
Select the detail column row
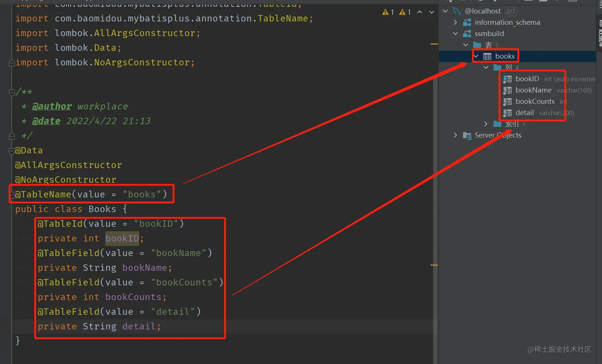pos(518,113)
